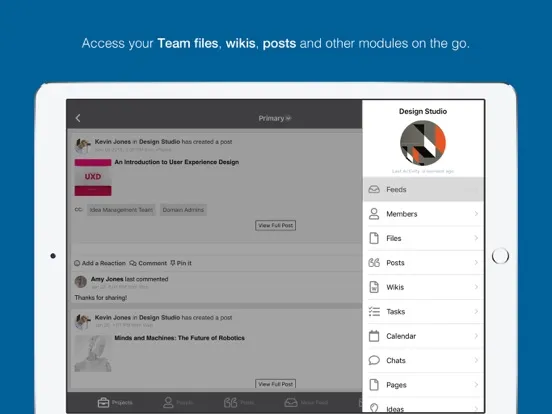
Task: Pin the post using Pin it
Action: [181, 263]
